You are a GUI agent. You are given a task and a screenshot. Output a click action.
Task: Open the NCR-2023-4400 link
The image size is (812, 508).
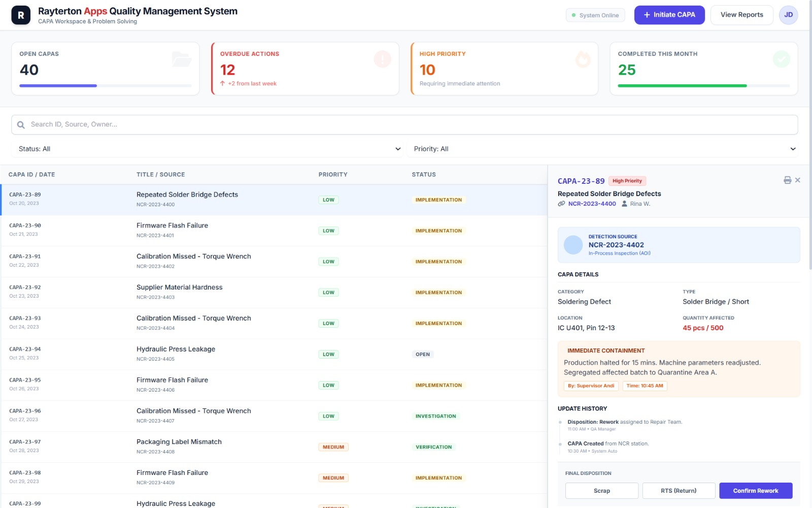(592, 203)
